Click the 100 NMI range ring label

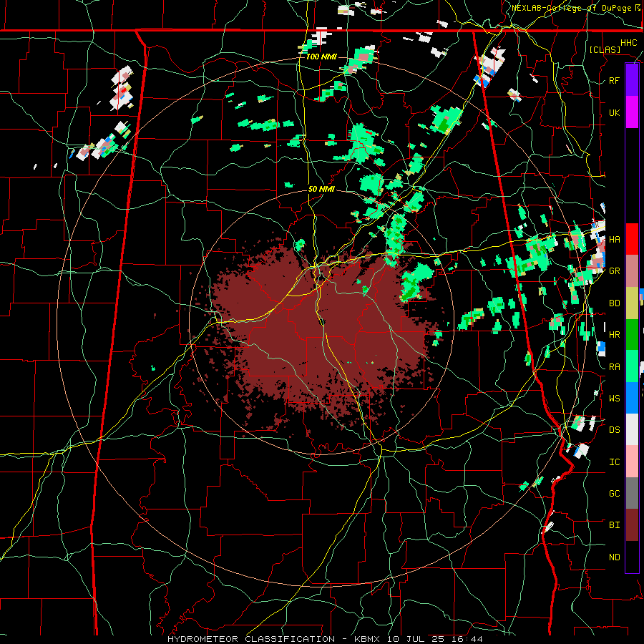(321, 57)
